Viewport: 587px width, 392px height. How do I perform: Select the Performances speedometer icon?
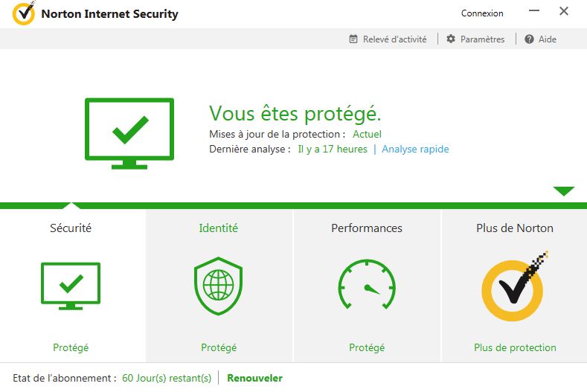tap(367, 285)
